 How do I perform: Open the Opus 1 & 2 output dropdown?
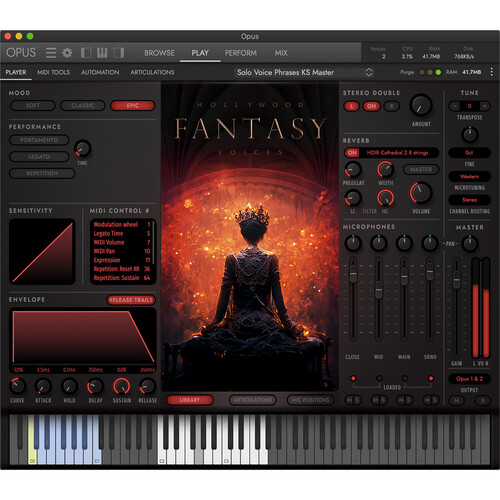(x=469, y=379)
